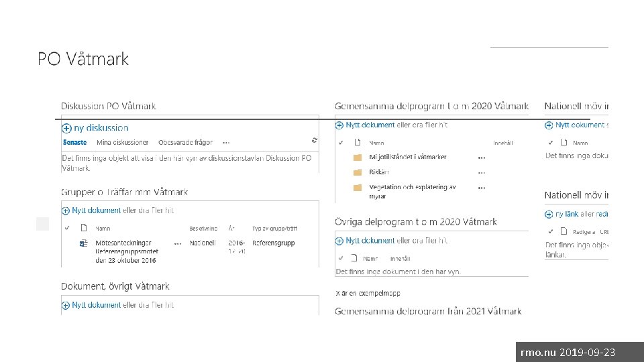This screenshot has width=644, height=362.
Task: Sort by 'År' column header
Action: (231, 228)
